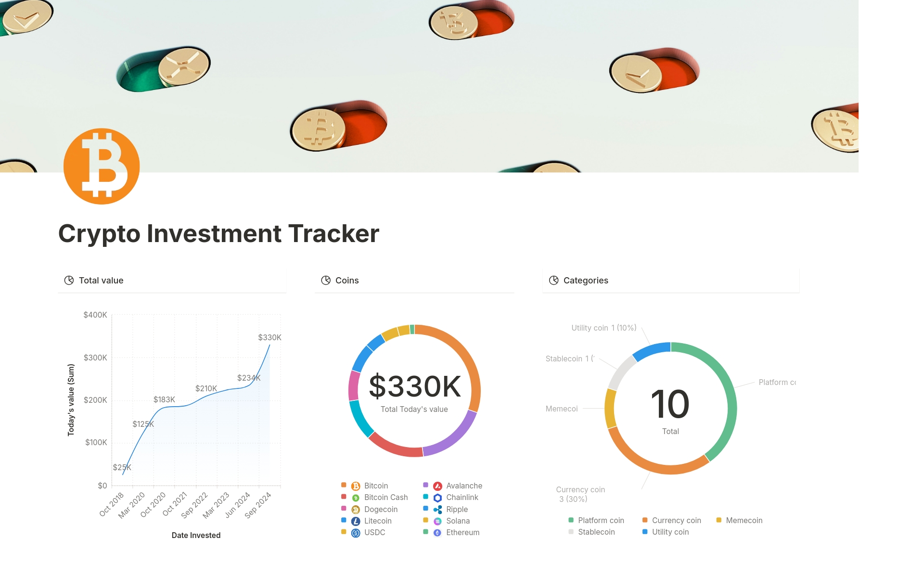924x577 pixels.
Task: Click the Categories chart title
Action: (585, 280)
